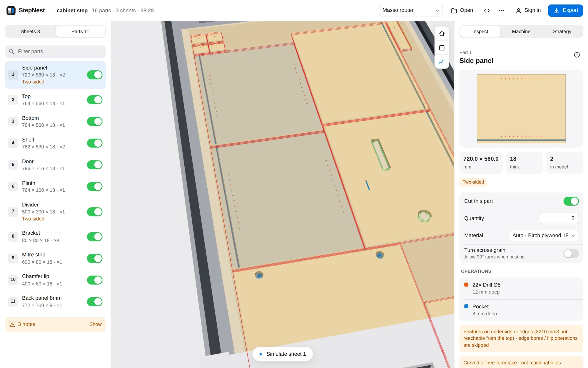The width and height of the screenshot is (588, 368).
Task: Click the sheet layout view icon
Action: tap(442, 48)
